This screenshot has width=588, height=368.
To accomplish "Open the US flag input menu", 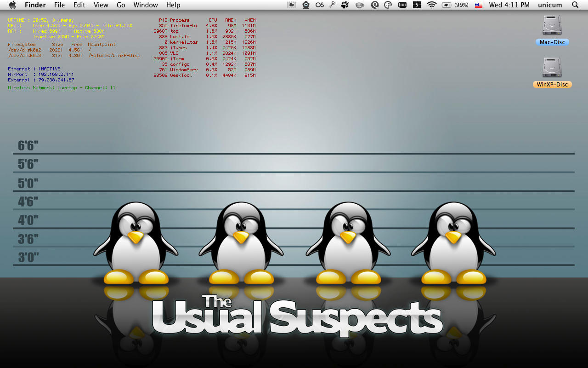I will click(x=479, y=5).
